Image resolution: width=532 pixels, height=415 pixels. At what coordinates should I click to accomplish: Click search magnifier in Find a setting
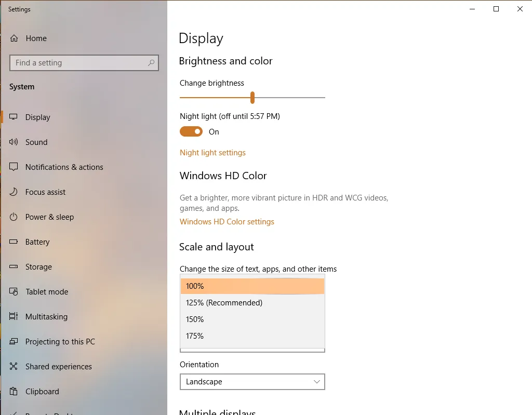(151, 63)
